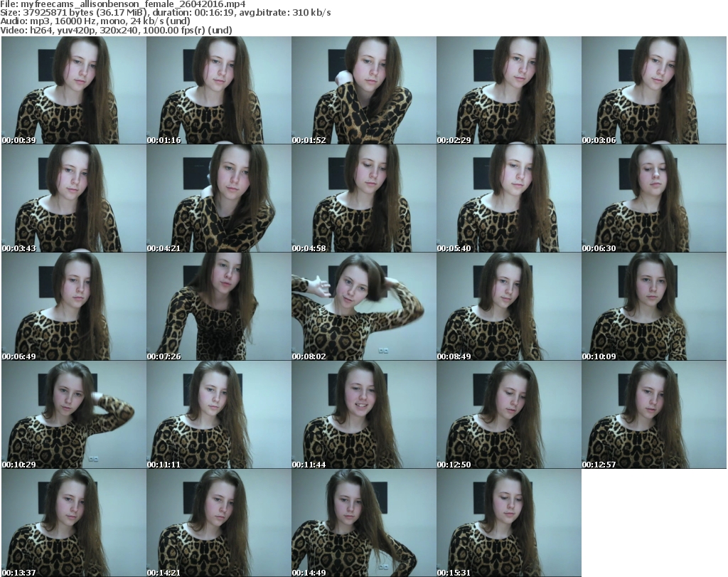Screen dimensions: 728x577
Task: Choose the thumbnail marked 00:10:09
Action: point(654,307)
